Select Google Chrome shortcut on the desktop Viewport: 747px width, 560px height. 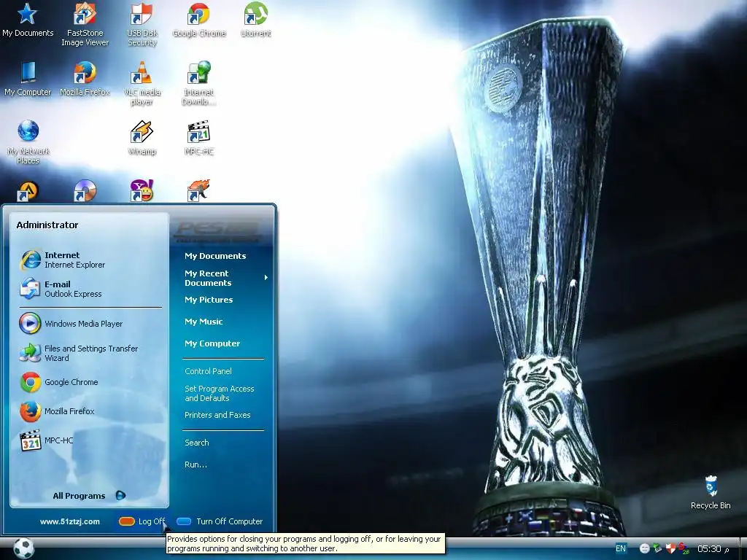coord(199,20)
